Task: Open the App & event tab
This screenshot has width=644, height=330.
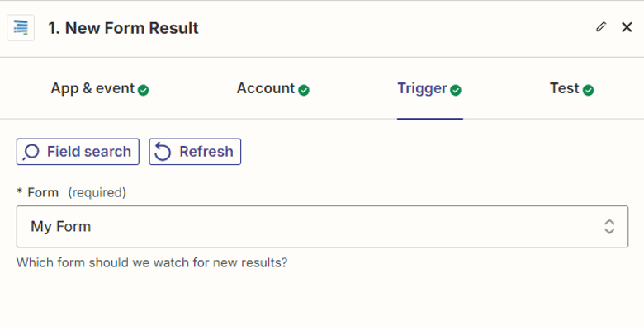Action: [92, 88]
